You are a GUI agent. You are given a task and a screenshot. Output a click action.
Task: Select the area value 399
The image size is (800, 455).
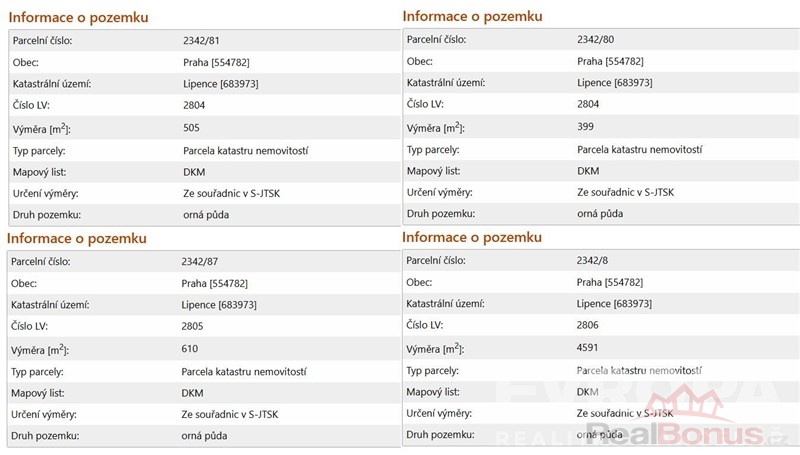click(x=585, y=127)
